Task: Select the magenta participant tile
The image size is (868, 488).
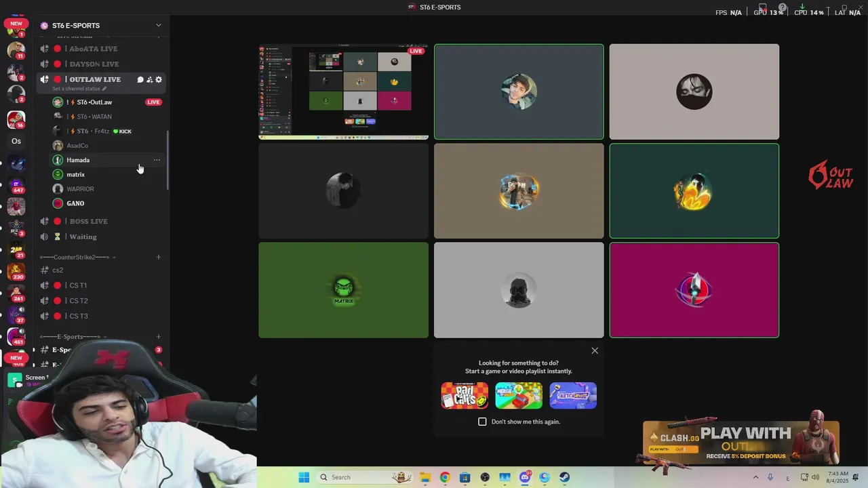Action: pyautogui.click(x=694, y=290)
